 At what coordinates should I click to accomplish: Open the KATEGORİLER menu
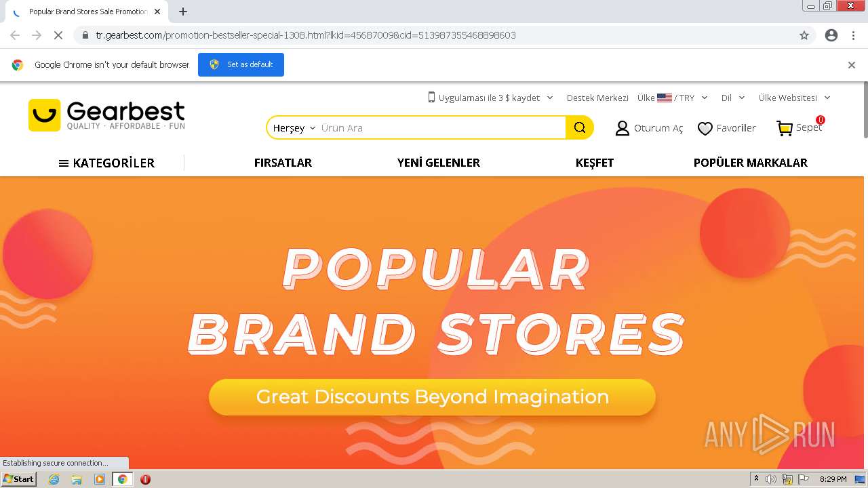pos(106,163)
